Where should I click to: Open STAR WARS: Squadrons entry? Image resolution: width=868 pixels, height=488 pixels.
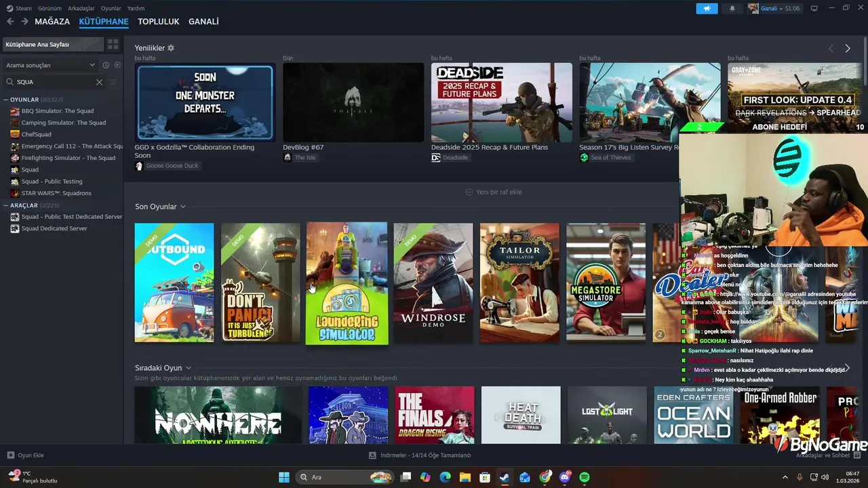(x=56, y=193)
